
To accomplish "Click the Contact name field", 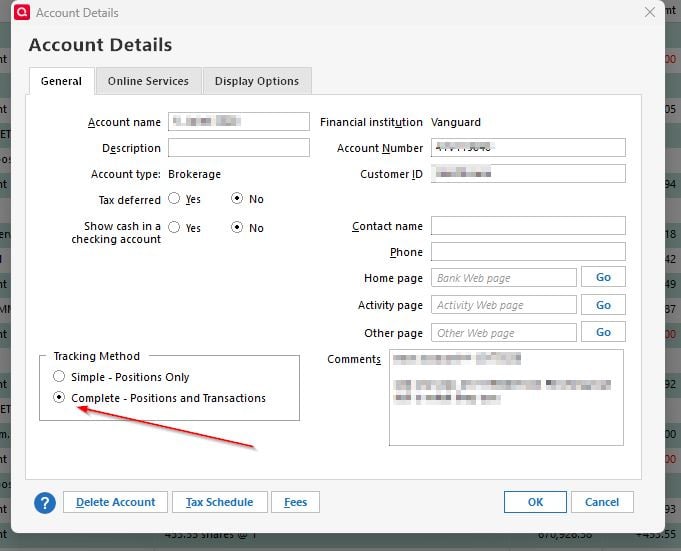I will [528, 226].
